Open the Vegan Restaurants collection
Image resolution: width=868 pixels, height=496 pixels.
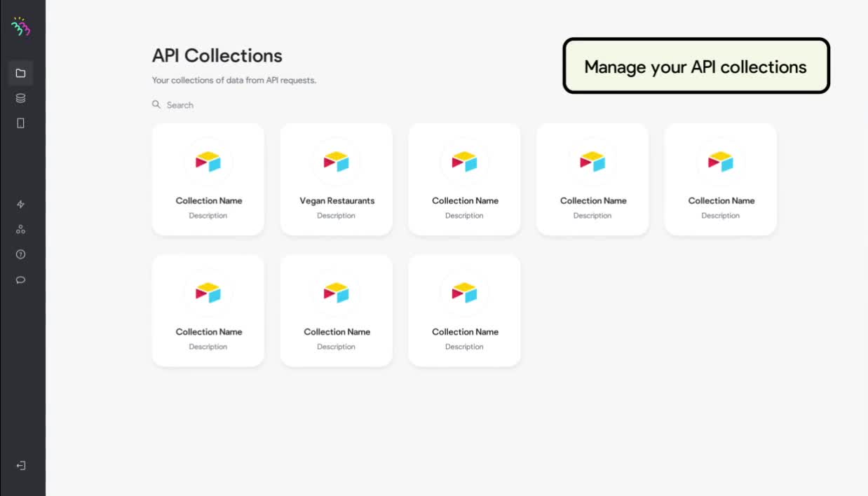point(336,179)
